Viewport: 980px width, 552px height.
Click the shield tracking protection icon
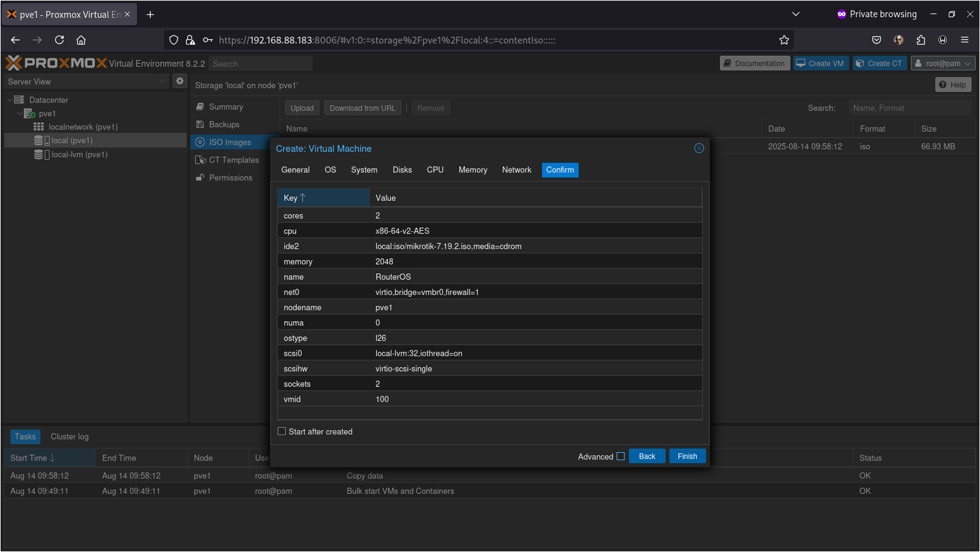[x=174, y=40]
